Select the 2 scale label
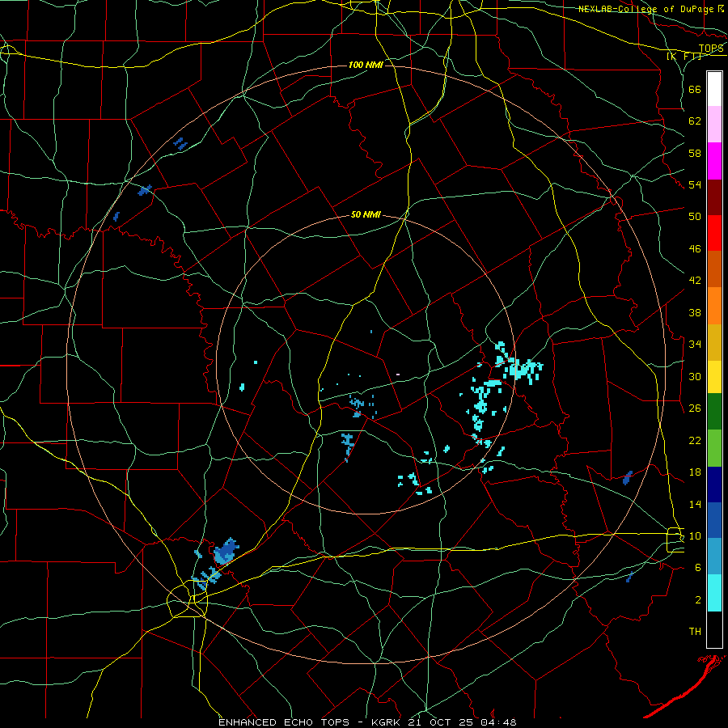The width and height of the screenshot is (728, 728). [x=698, y=600]
